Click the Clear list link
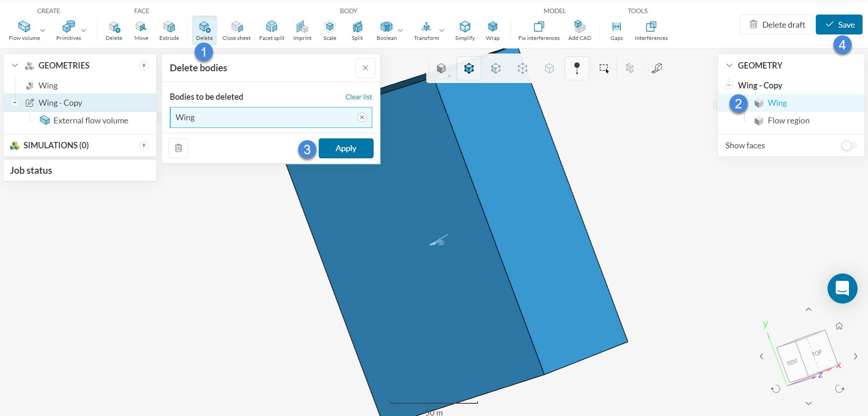The image size is (868, 416). (358, 97)
